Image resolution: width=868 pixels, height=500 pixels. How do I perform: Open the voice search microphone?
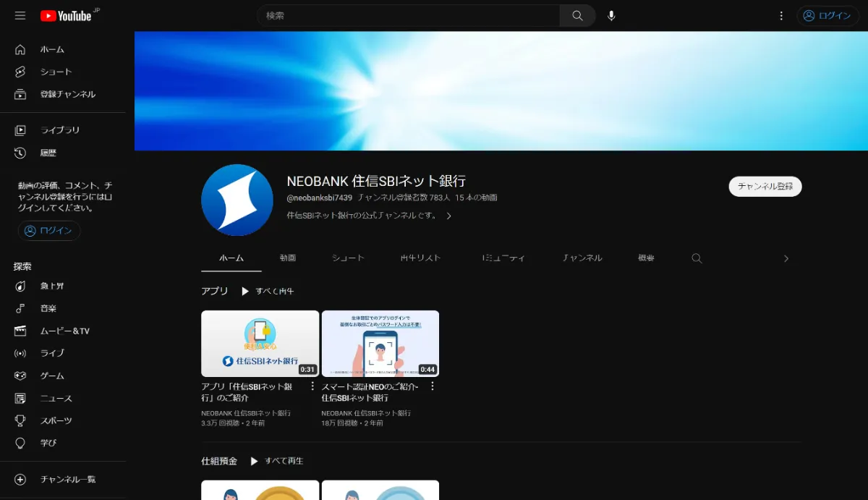click(x=611, y=15)
